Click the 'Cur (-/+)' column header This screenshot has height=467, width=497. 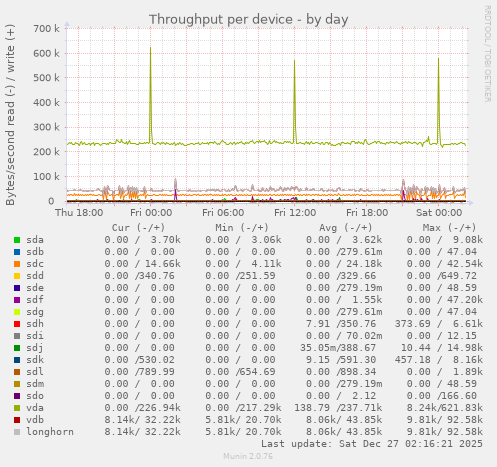pos(138,228)
